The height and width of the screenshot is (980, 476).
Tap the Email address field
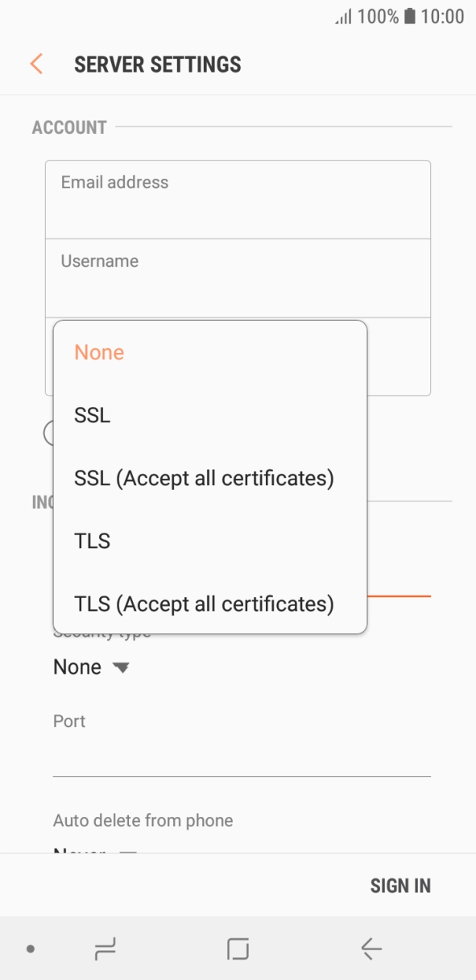pyautogui.click(x=238, y=200)
